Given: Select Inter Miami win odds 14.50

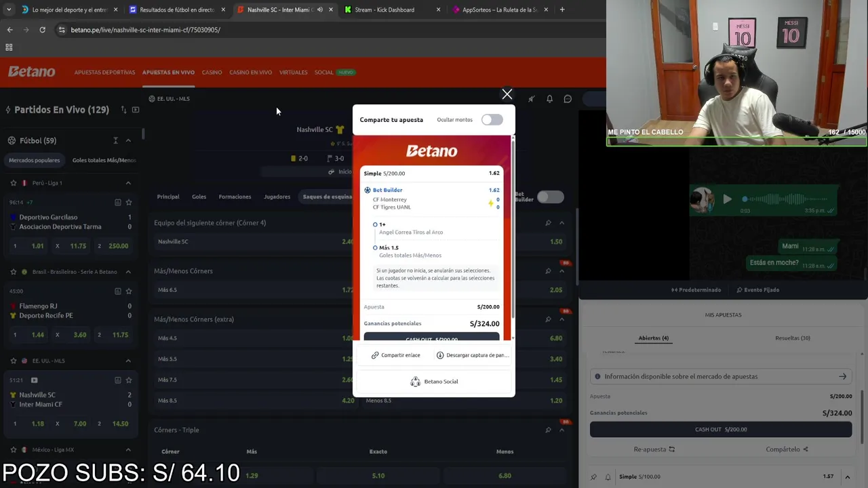Looking at the screenshot, I should pos(113,424).
